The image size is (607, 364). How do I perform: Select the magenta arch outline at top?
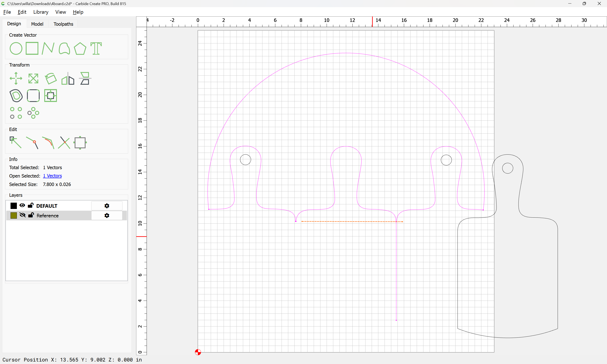(x=346, y=53)
